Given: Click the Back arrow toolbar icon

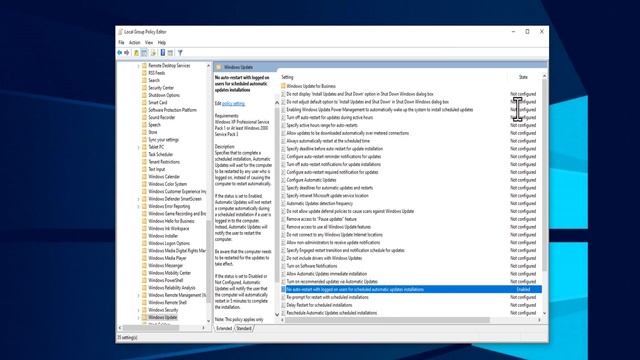Looking at the screenshot, I should pyautogui.click(x=120, y=53).
